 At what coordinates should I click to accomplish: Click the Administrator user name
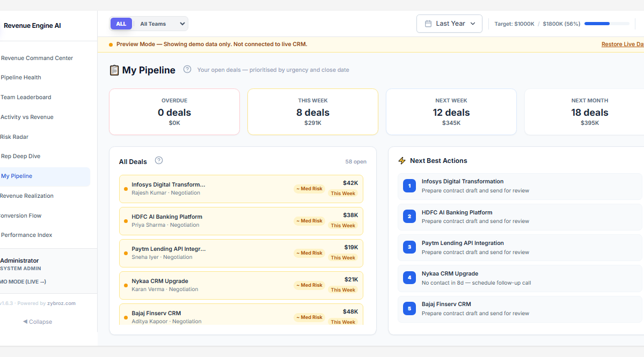tap(19, 261)
